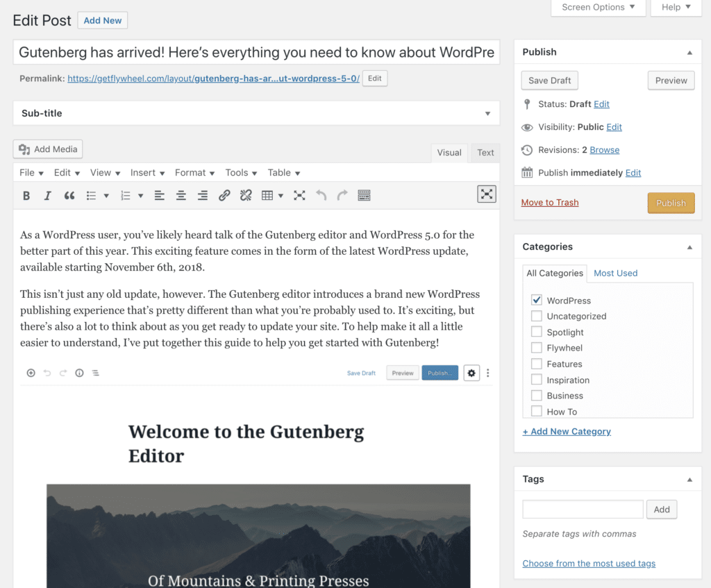Screen dimensions: 711x588
Task: Toggle fullscreen icon next to the table tool
Action: (x=299, y=195)
